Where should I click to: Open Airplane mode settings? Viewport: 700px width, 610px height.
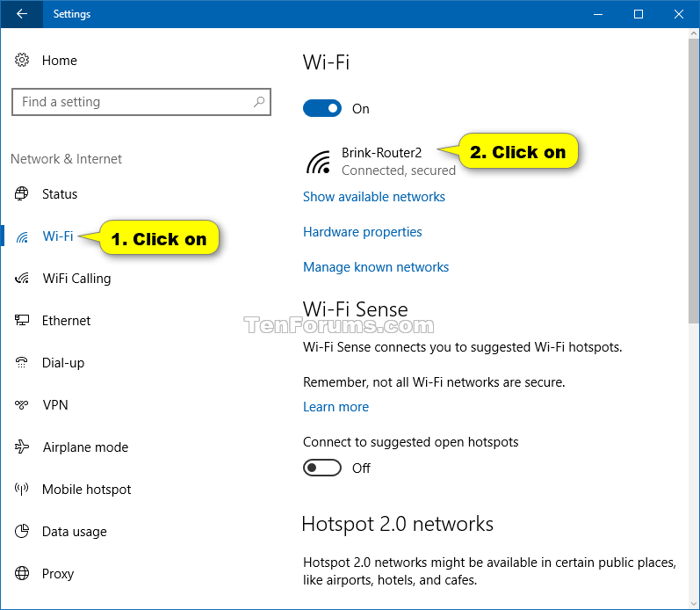click(85, 447)
